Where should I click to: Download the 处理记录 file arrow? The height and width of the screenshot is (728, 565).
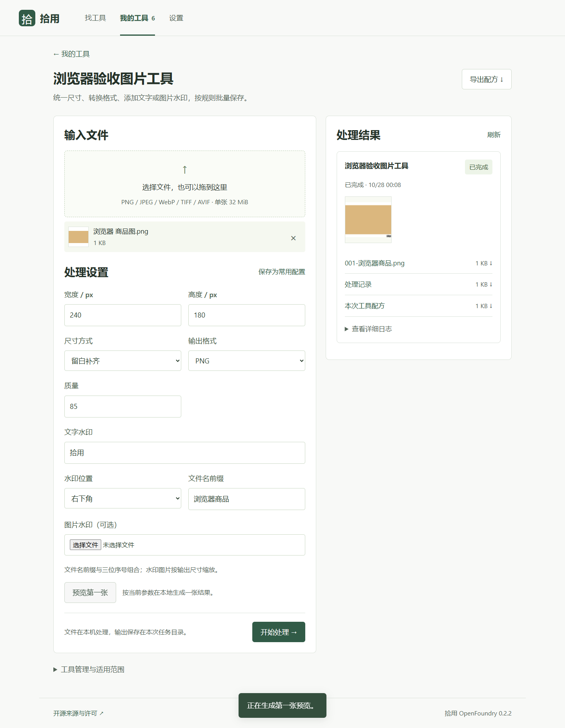(490, 285)
